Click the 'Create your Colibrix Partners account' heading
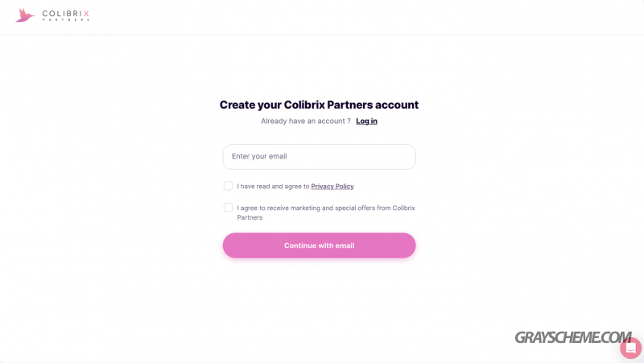644x363 pixels. (x=319, y=105)
